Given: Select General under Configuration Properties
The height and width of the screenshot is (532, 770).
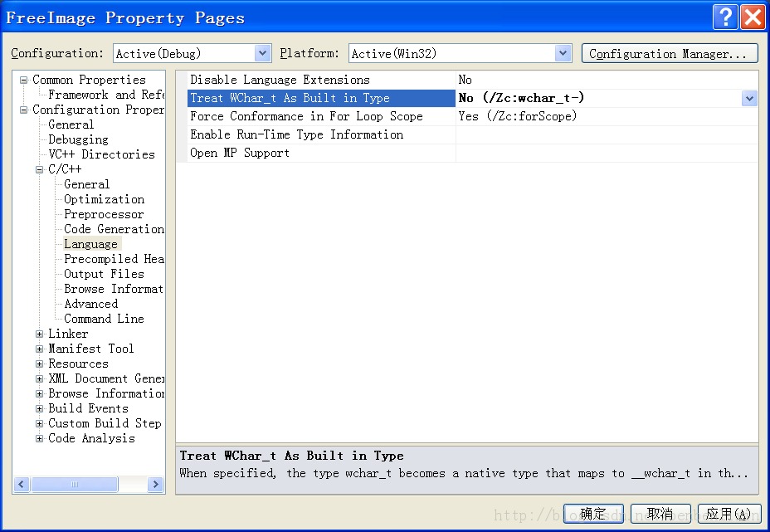Looking at the screenshot, I should pos(71,124).
